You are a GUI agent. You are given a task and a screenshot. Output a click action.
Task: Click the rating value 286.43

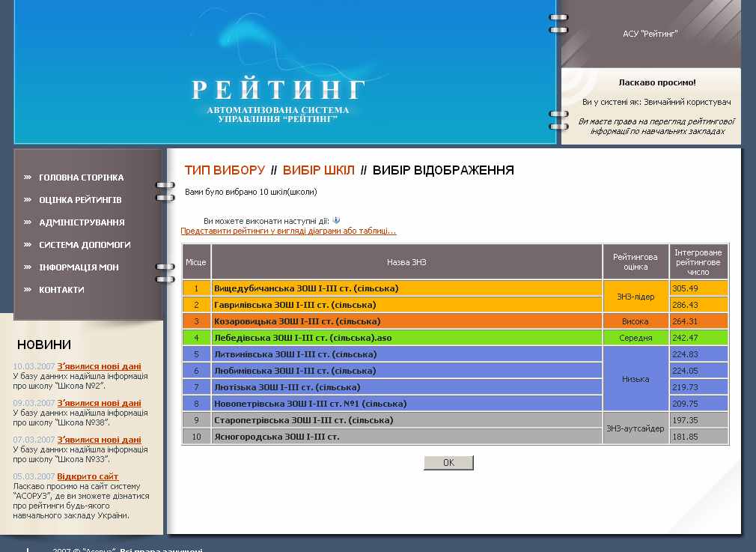coord(685,305)
